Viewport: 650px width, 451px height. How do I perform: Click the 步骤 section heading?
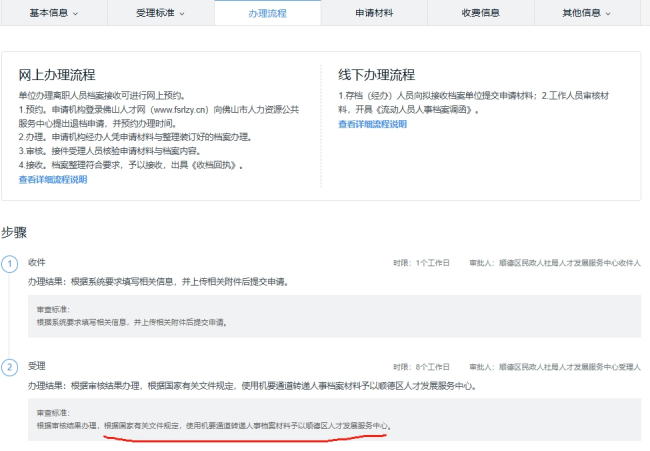pos(14,232)
